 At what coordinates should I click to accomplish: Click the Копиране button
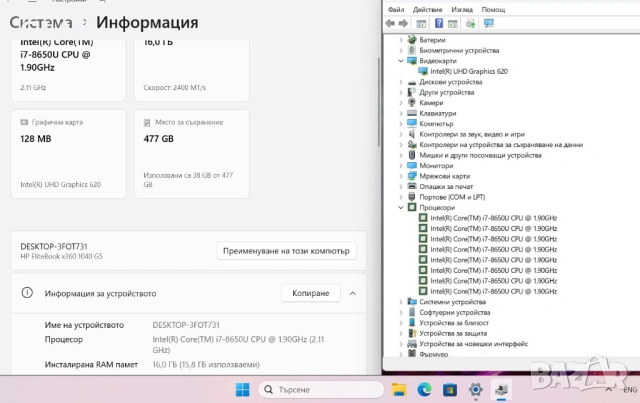pos(311,293)
